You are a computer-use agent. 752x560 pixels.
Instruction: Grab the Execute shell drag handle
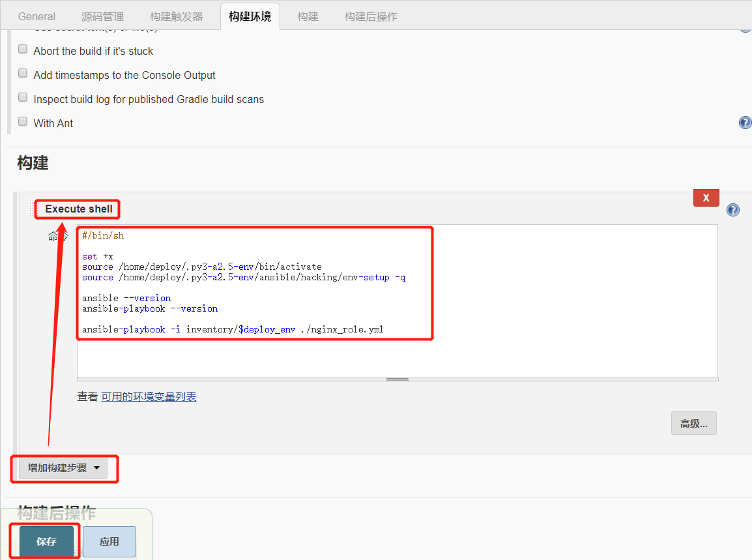click(33, 209)
